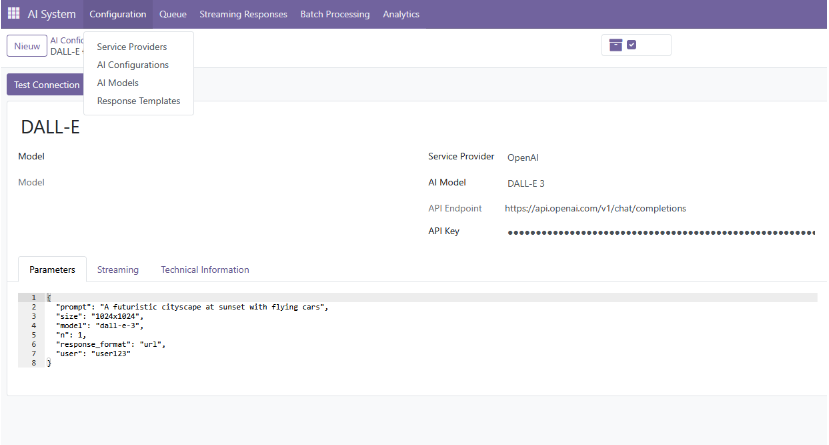
Task: Select the Parameters tab
Action: click(x=52, y=270)
